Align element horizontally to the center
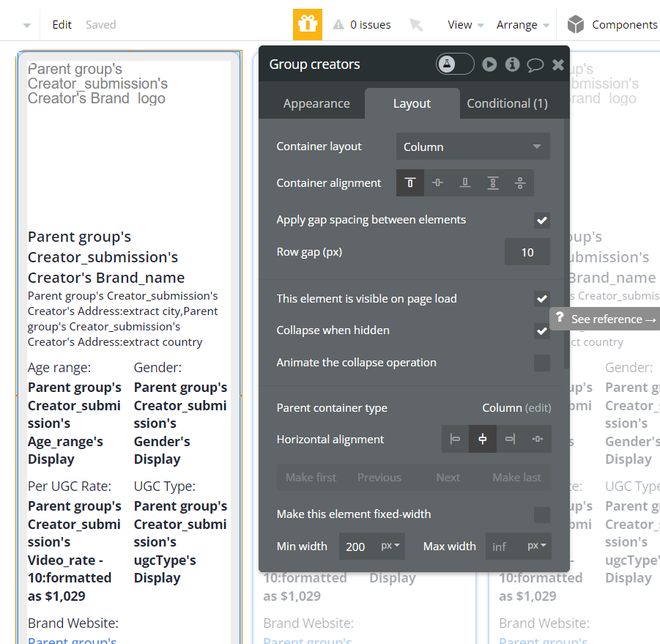Viewport: 660px width, 644px height. (x=483, y=439)
